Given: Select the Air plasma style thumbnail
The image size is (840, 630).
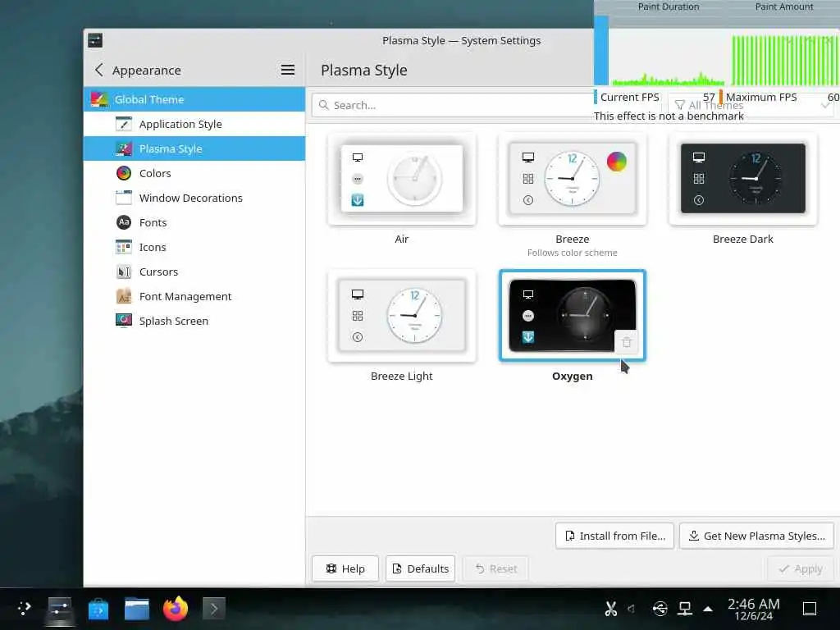Looking at the screenshot, I should pos(402,179).
